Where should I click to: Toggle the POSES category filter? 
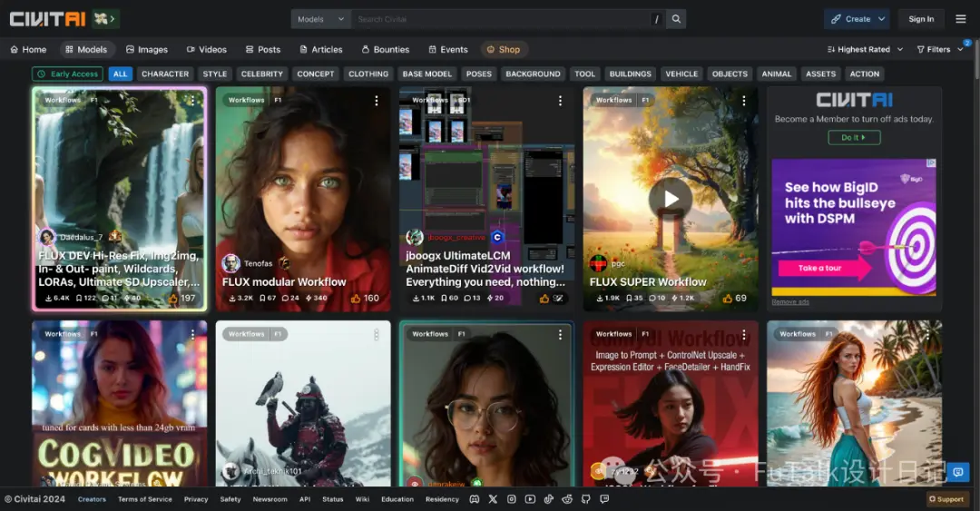pyautogui.click(x=479, y=74)
